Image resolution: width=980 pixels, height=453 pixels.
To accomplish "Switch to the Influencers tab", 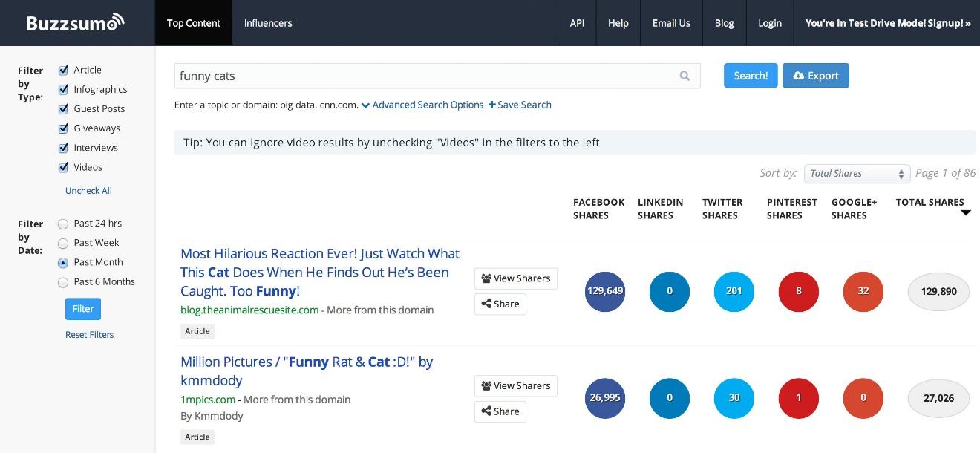I will tap(268, 23).
